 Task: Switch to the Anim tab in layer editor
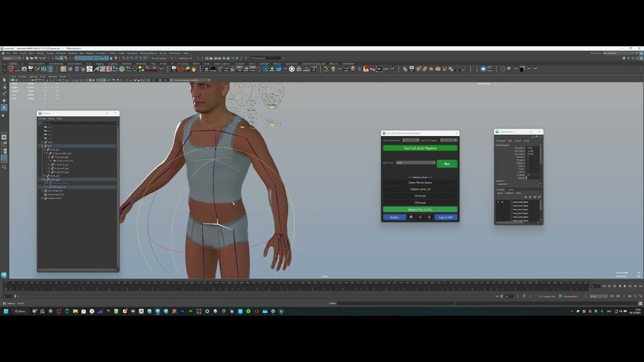[x=511, y=190]
